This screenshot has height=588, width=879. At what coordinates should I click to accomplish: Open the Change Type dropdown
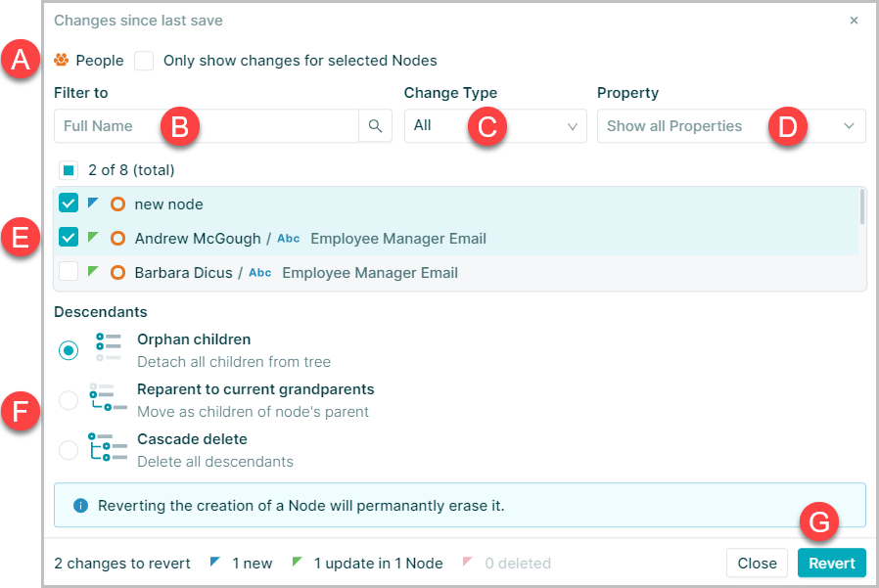point(495,126)
